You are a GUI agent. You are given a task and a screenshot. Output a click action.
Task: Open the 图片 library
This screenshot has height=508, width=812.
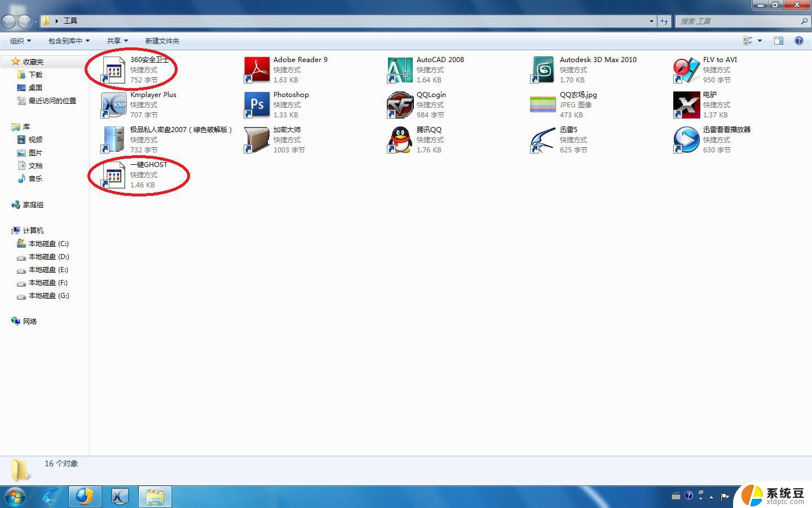click(36, 153)
